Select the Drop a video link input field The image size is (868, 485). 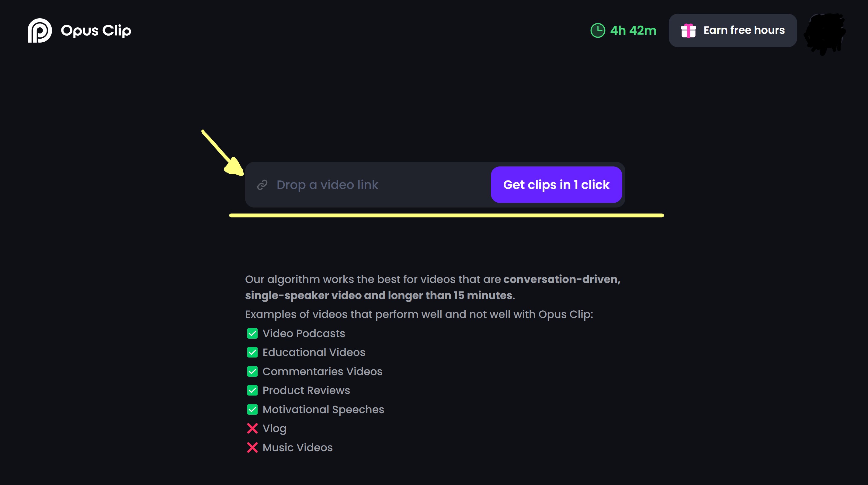point(366,184)
